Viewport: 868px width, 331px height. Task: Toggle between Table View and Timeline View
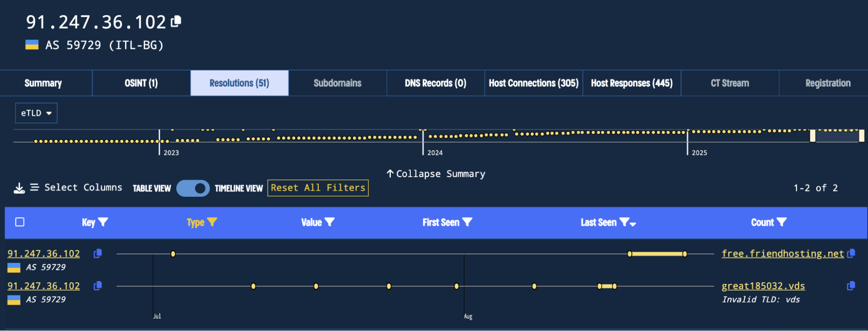(x=193, y=188)
